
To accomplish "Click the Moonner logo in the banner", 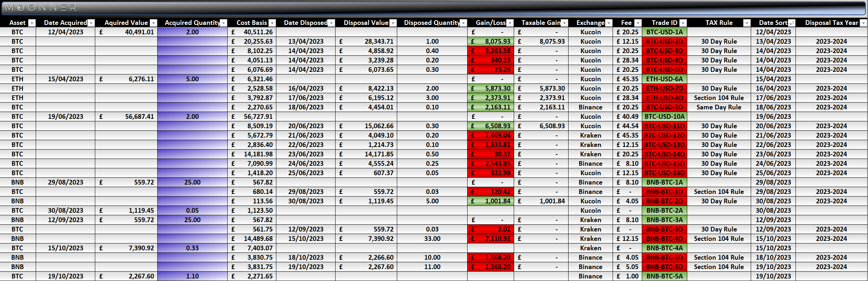I will pos(41,8).
